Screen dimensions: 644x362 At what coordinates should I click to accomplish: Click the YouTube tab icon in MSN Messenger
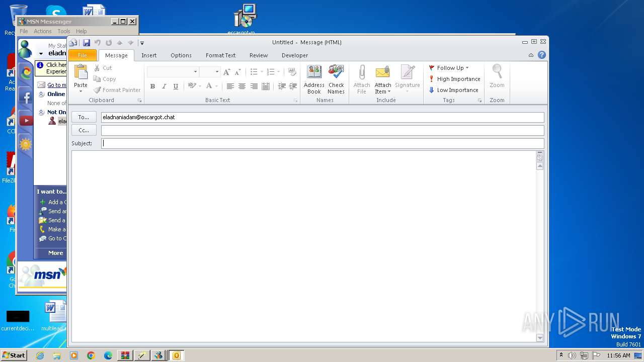[x=26, y=120]
